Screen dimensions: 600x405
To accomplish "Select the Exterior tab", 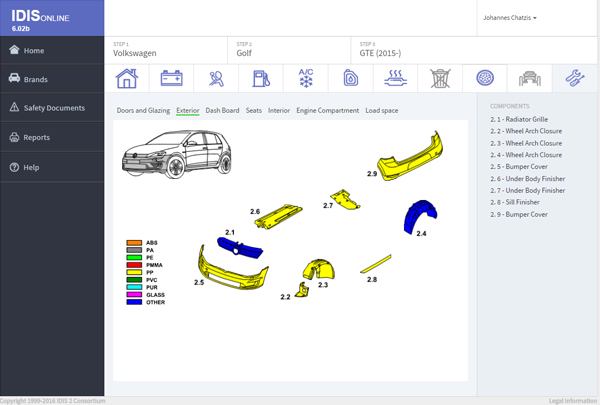I will (x=188, y=110).
